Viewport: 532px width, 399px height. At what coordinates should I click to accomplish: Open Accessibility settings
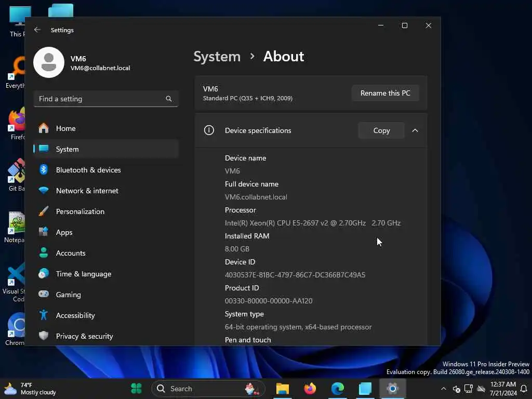coord(106,315)
